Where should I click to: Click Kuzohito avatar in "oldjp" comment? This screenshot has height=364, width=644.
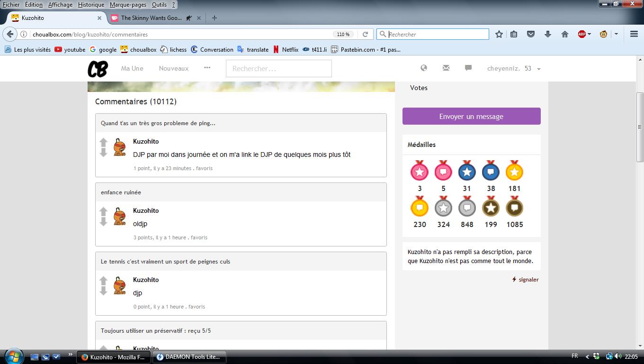120,216
